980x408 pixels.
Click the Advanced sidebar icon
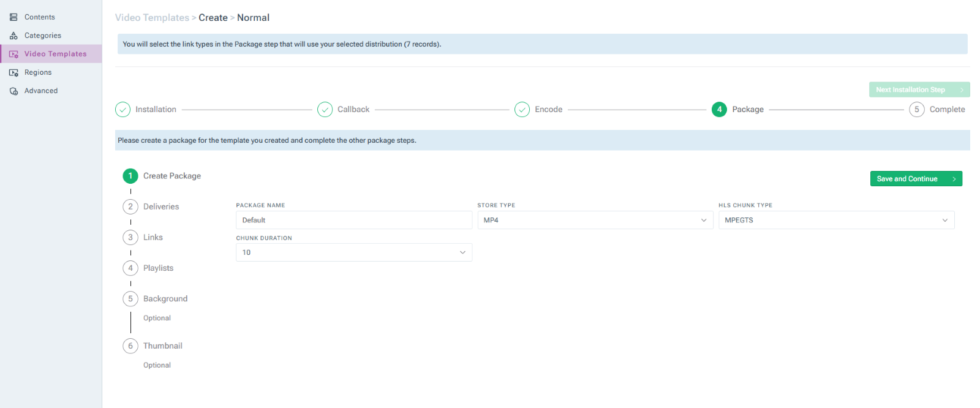(x=13, y=91)
